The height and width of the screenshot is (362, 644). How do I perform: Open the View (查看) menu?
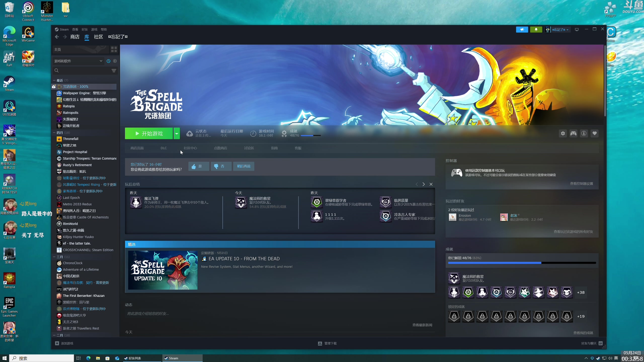point(75,29)
